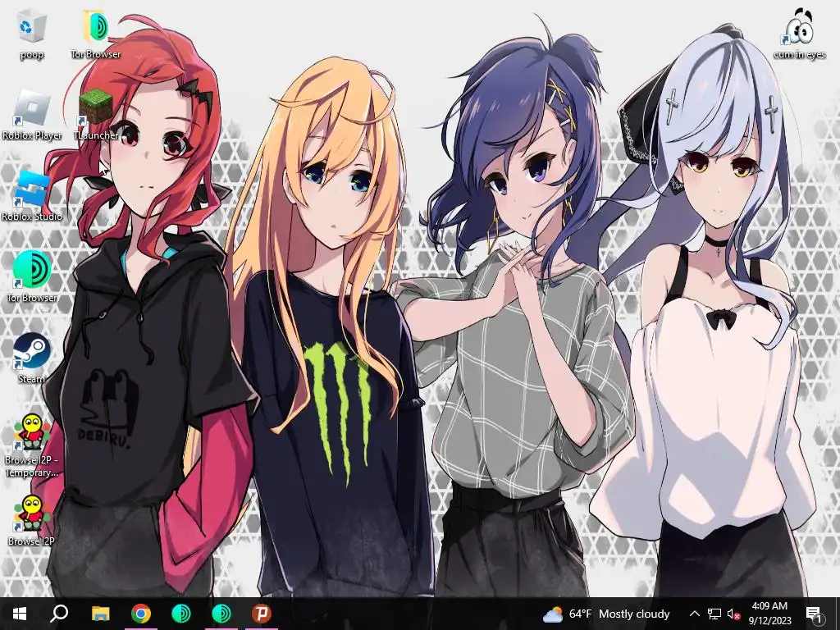Open the bottom Browse I2P shortcut
840x630 pixels.
32,520
